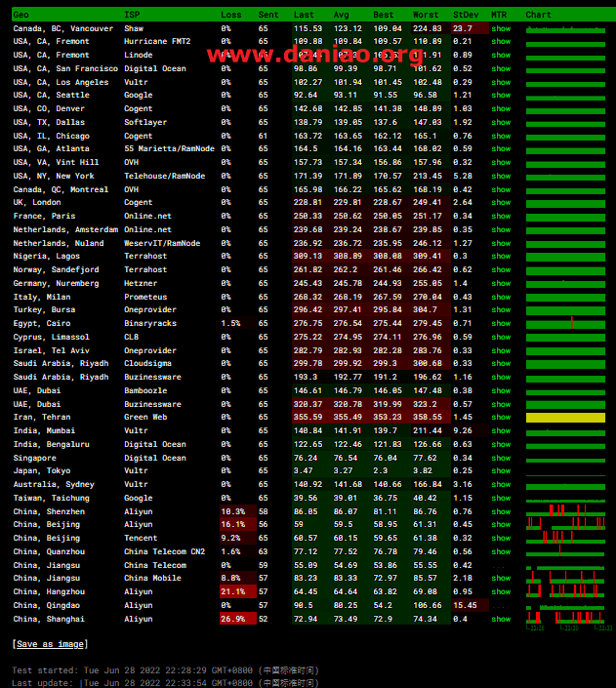Show MTR for China, Hangzhou Aliyun
This screenshot has width=616, height=688.
coord(501,591)
